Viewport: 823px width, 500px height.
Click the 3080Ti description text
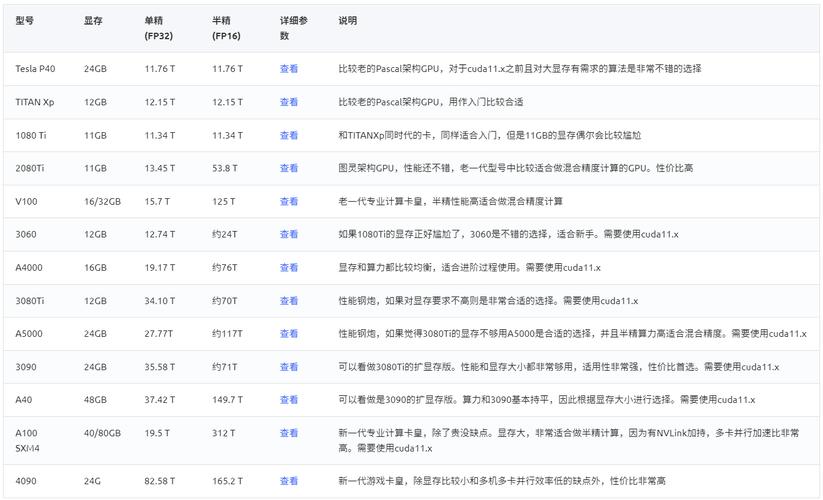click(x=488, y=301)
